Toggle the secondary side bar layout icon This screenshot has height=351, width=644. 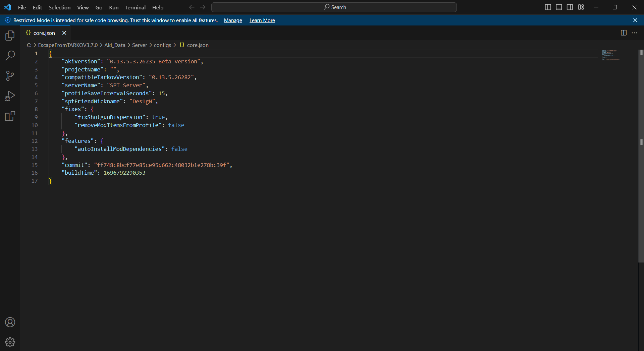pyautogui.click(x=570, y=7)
